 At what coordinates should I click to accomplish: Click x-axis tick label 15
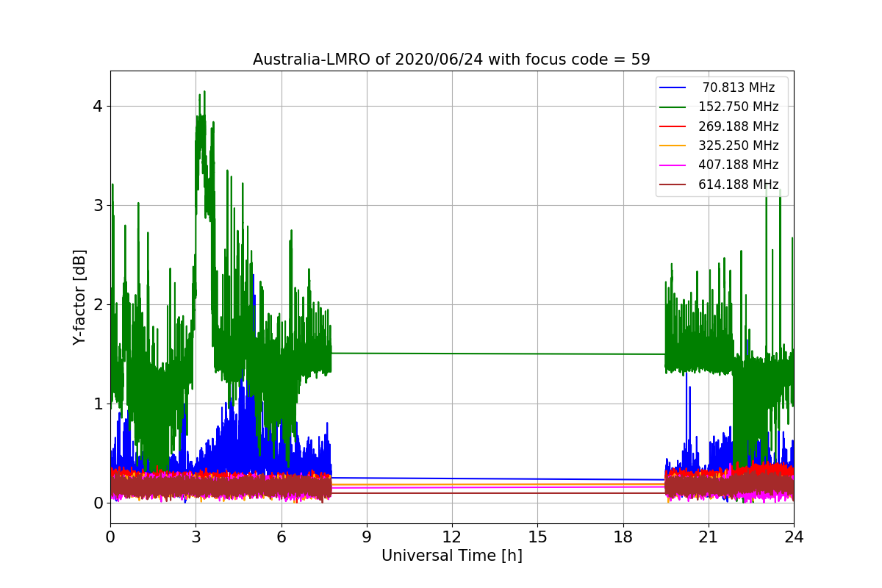(x=537, y=537)
